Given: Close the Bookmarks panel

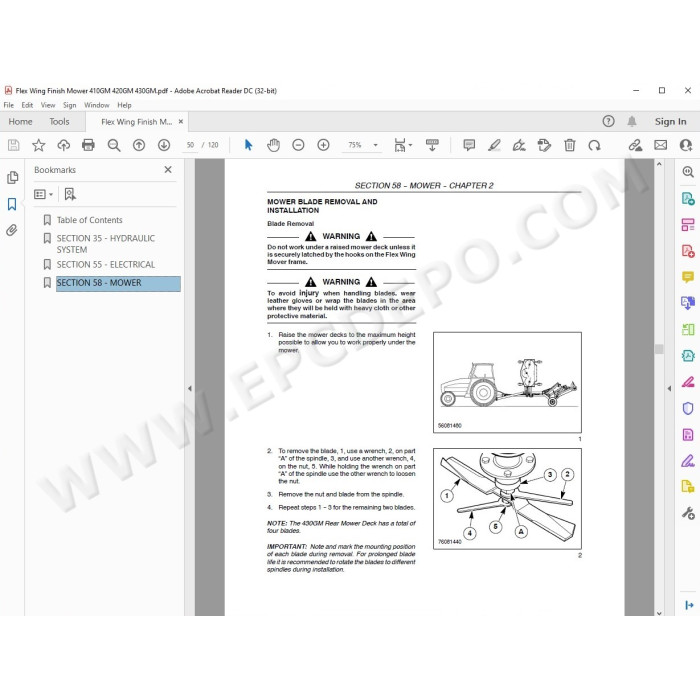Looking at the screenshot, I should pyautogui.click(x=168, y=170).
